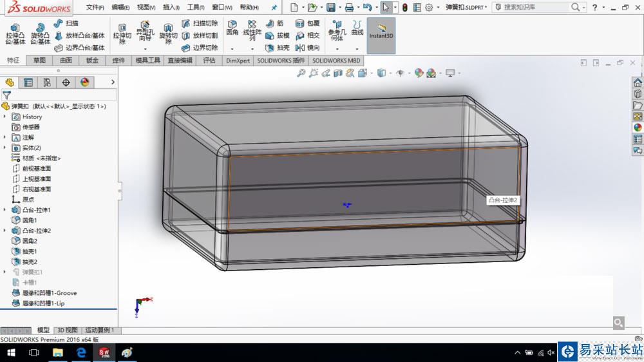Open Reference Geometry (参考几何体)
644x362 pixels.
[x=337, y=30]
